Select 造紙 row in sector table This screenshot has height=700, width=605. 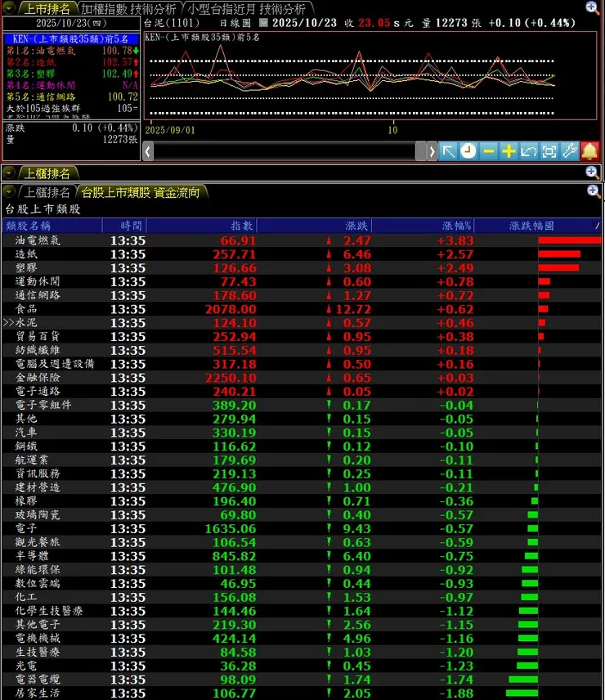tap(302, 254)
